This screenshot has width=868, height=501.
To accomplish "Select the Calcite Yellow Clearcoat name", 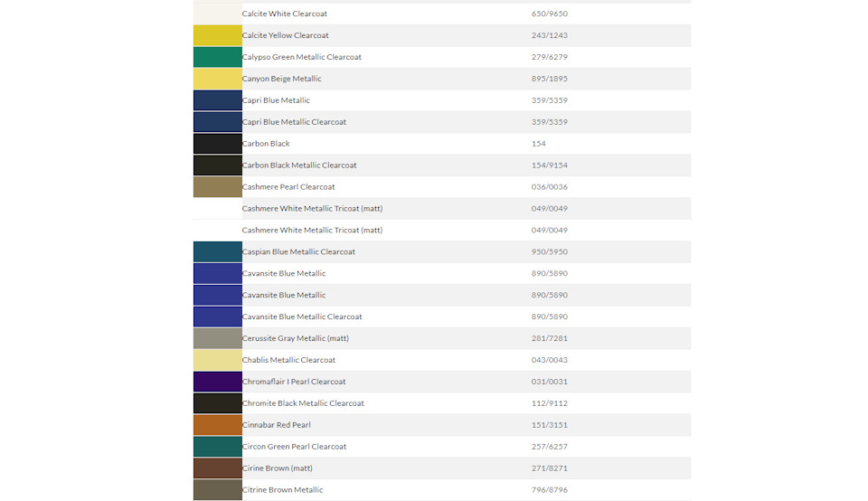I will tap(285, 35).
